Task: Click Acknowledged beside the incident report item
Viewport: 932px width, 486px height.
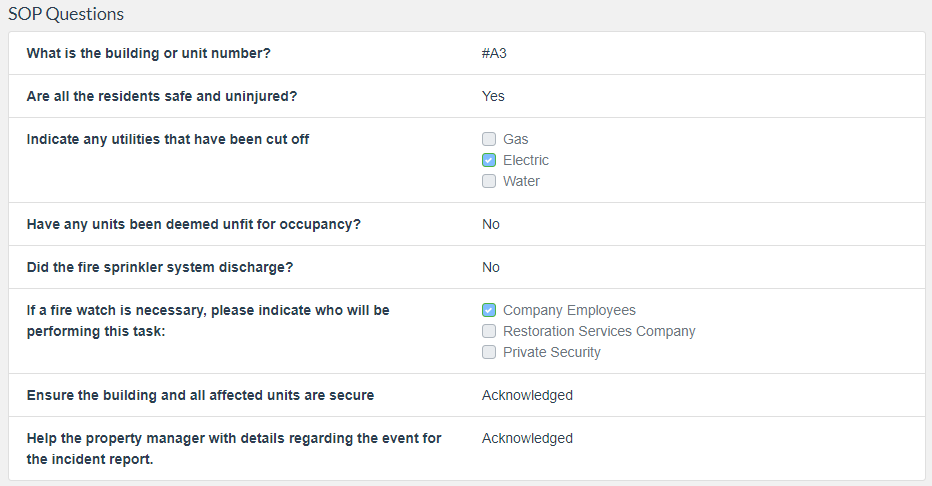Action: [x=527, y=438]
